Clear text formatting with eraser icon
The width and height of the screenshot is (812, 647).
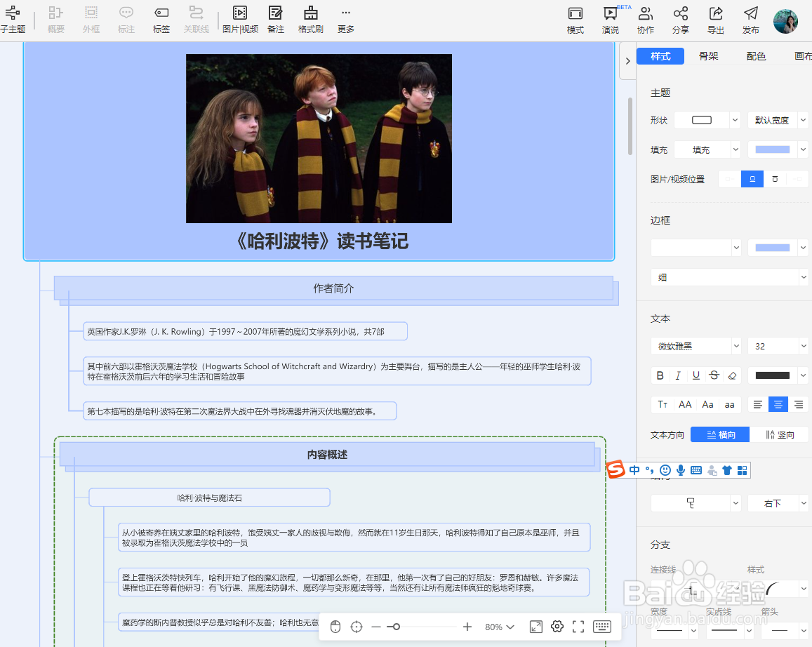pyautogui.click(x=732, y=375)
